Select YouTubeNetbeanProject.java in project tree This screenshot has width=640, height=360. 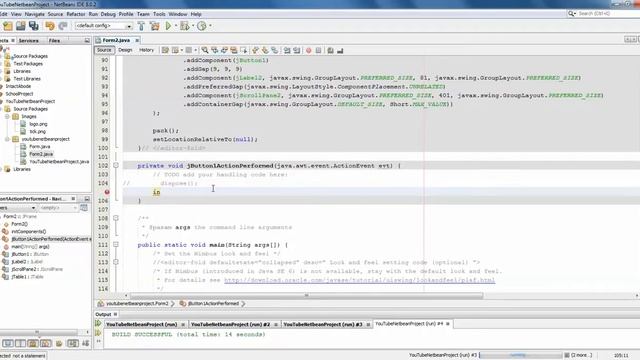(59, 162)
